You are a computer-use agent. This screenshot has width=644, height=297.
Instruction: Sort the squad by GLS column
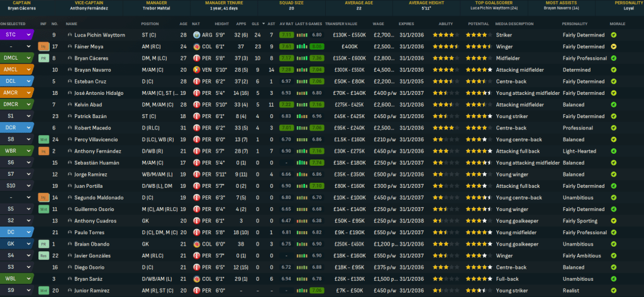point(257,23)
